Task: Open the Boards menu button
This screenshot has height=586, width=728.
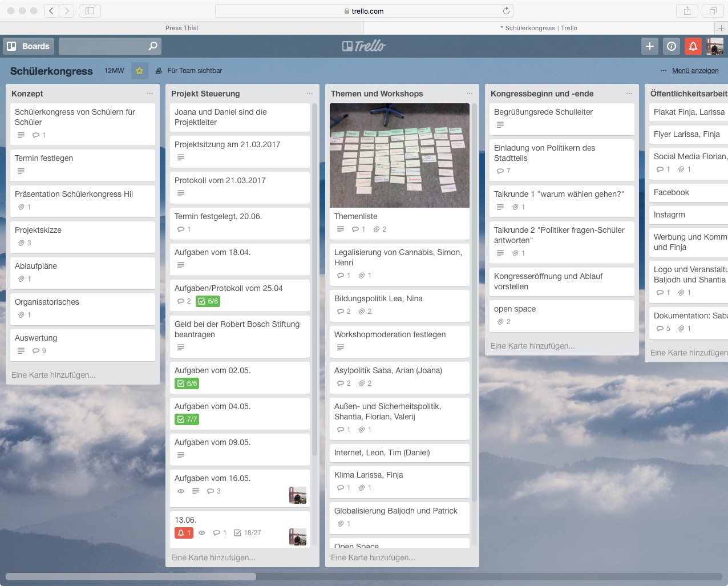Action: (x=29, y=46)
